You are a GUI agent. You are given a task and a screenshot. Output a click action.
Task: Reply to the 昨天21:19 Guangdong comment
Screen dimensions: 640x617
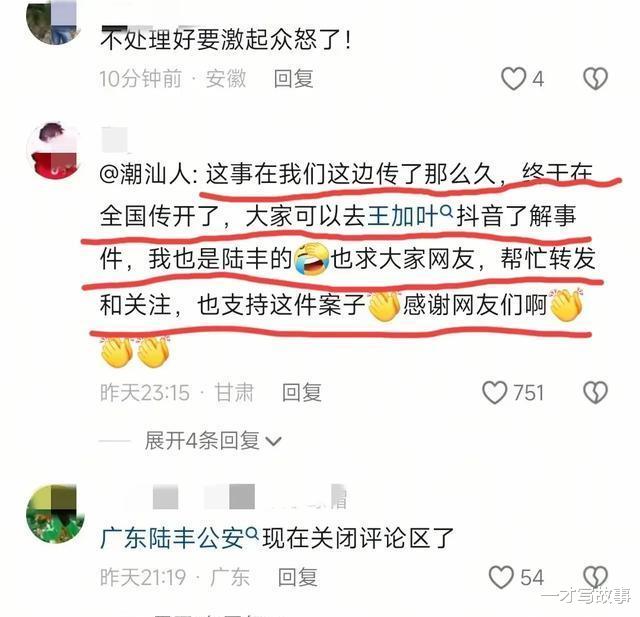[298, 577]
